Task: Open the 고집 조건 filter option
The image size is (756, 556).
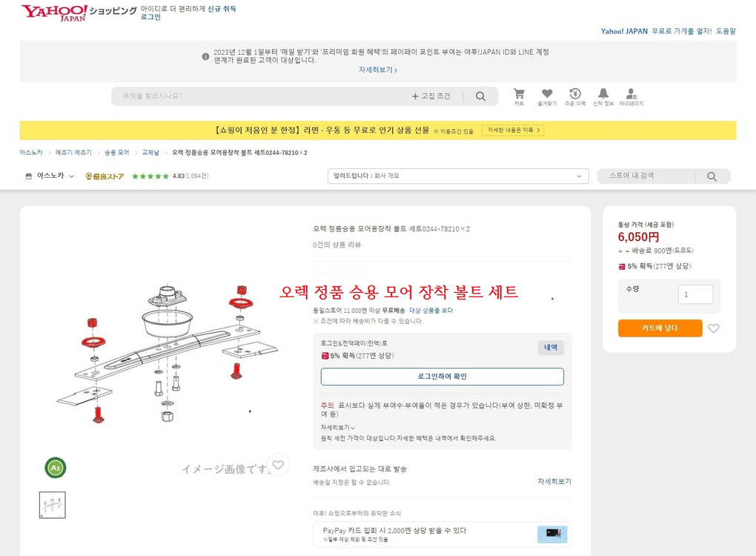Action: [x=431, y=96]
